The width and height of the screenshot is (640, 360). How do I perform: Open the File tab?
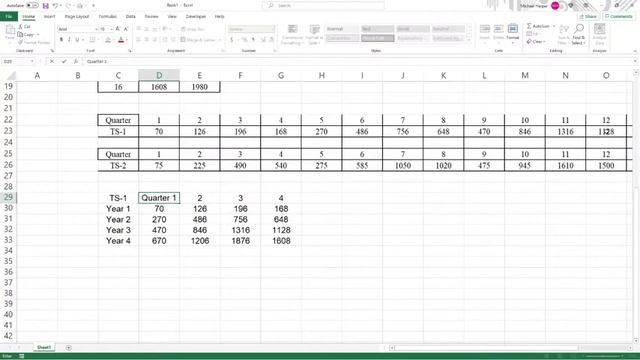click(9, 16)
